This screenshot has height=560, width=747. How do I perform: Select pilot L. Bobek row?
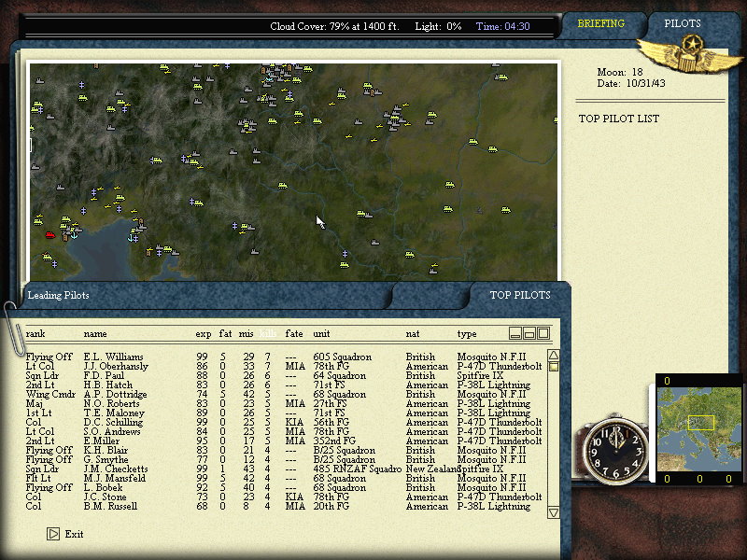pyautogui.click(x=284, y=487)
